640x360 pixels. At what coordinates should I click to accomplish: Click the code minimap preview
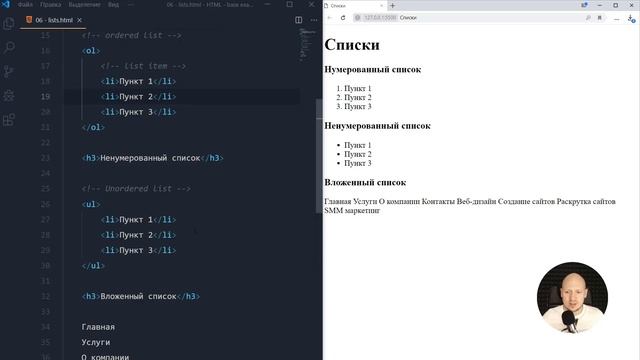click(308, 44)
